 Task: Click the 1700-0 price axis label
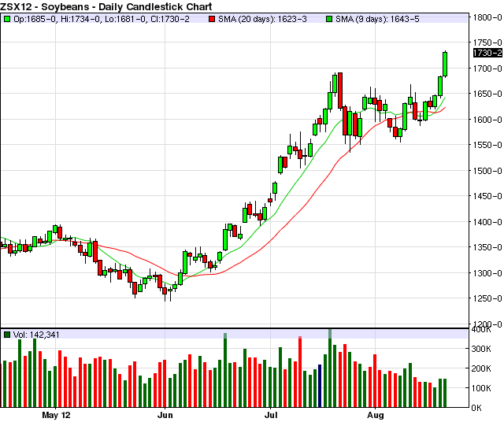pyautogui.click(x=487, y=68)
